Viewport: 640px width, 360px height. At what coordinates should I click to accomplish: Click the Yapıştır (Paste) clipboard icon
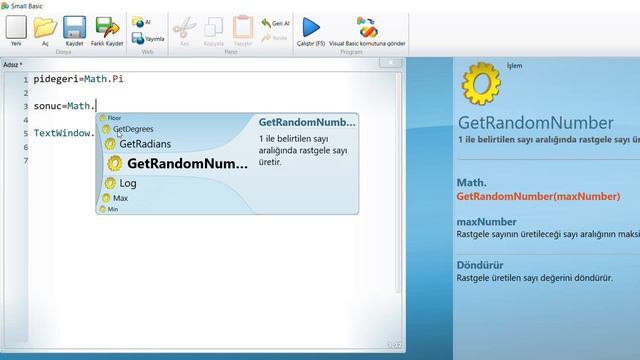pyautogui.click(x=243, y=27)
